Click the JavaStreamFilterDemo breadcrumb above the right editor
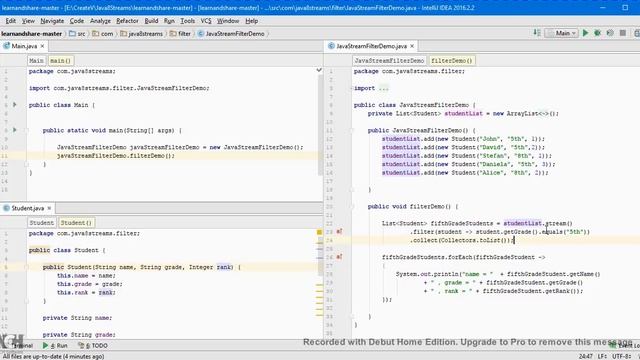 [x=389, y=60]
